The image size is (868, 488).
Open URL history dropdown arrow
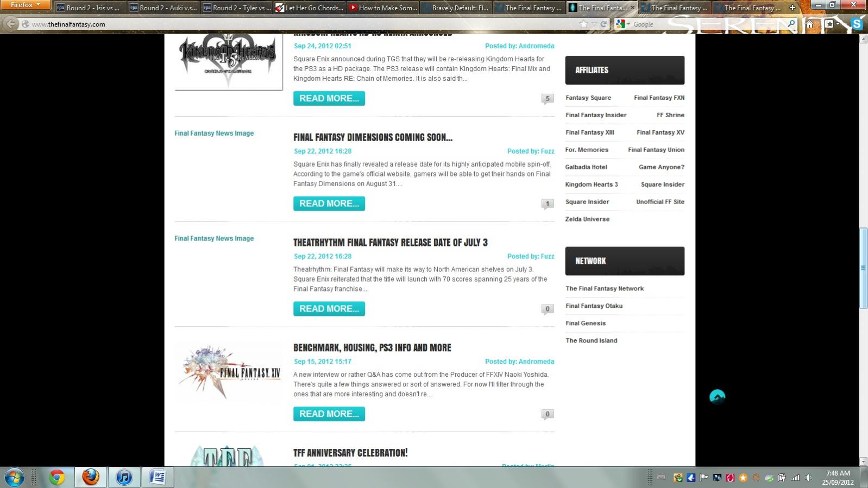coord(595,24)
